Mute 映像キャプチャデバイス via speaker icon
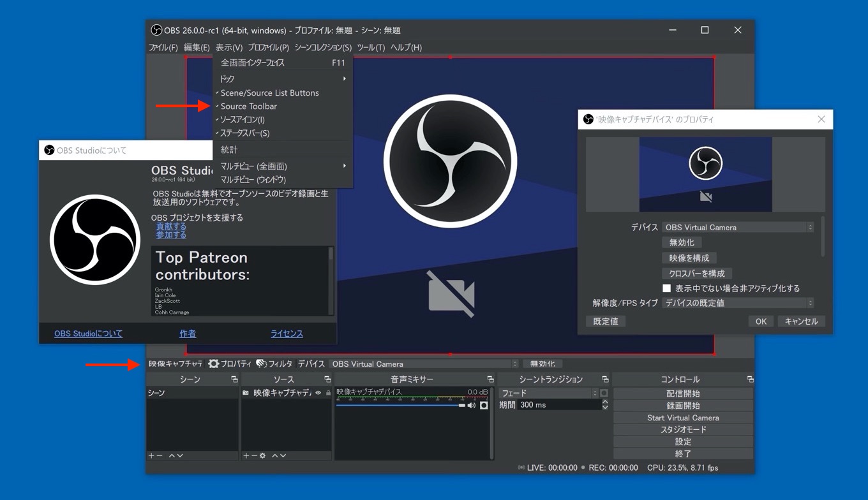Image resolution: width=868 pixels, height=500 pixels. pyautogui.click(x=472, y=406)
